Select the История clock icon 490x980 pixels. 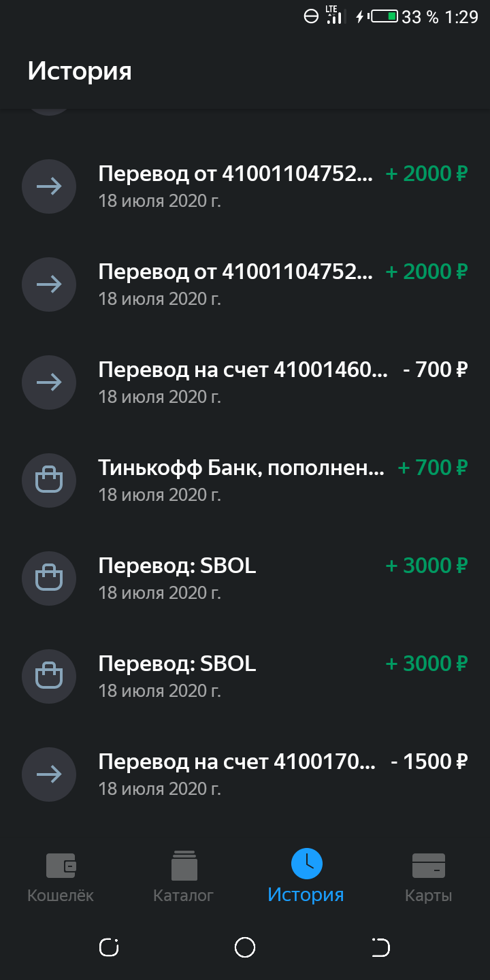click(306, 864)
